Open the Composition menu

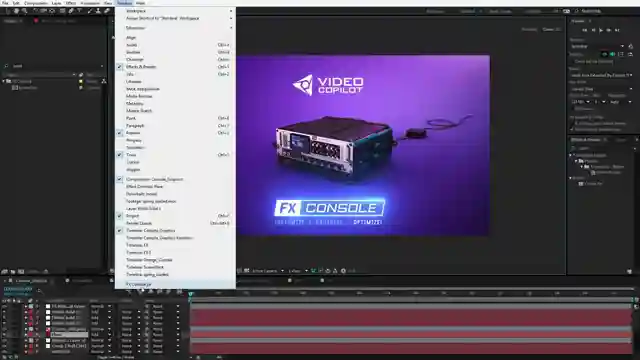(x=36, y=3)
